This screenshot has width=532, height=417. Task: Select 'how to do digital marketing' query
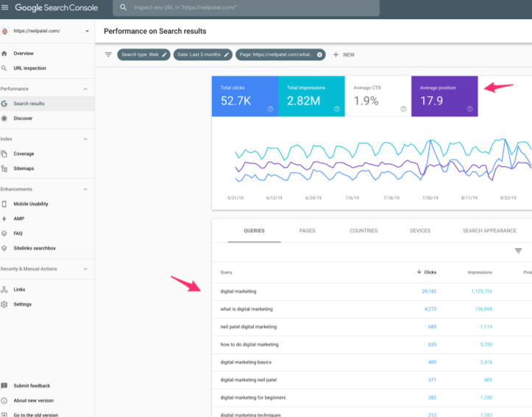(372, 344)
